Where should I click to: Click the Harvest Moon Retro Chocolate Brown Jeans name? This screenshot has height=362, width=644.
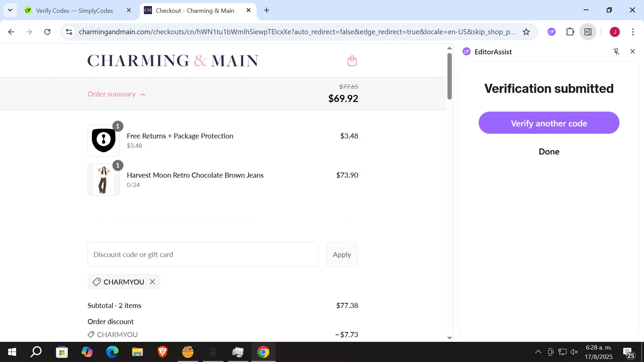(195, 175)
